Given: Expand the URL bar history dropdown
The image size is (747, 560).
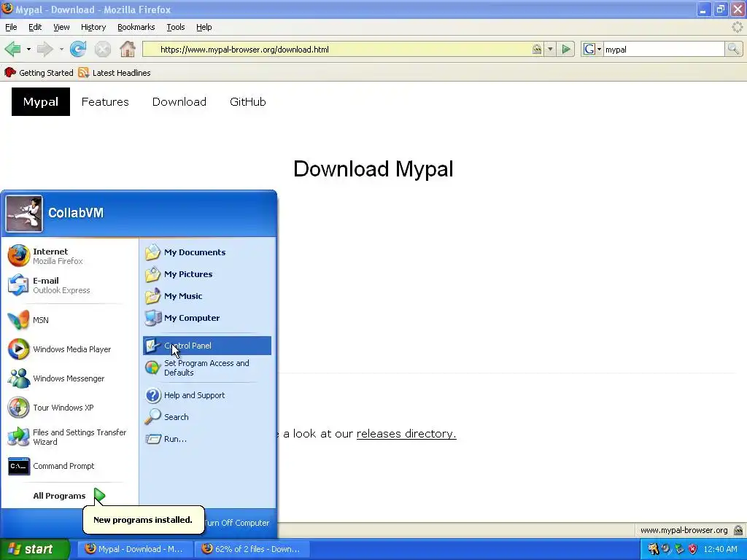Looking at the screenshot, I should (550, 49).
